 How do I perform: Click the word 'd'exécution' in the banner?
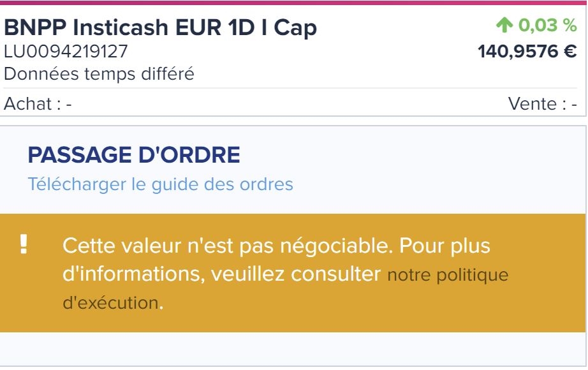110,302
